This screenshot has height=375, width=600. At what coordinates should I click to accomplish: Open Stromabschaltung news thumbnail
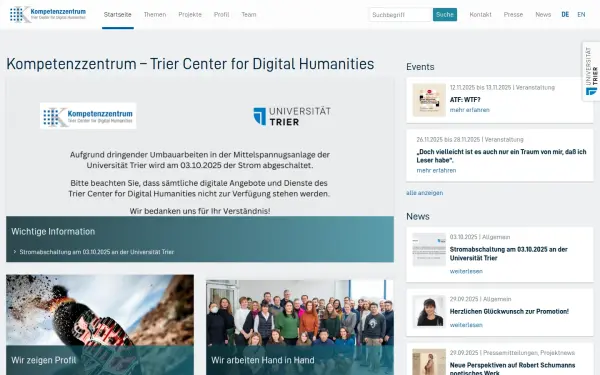(x=429, y=249)
